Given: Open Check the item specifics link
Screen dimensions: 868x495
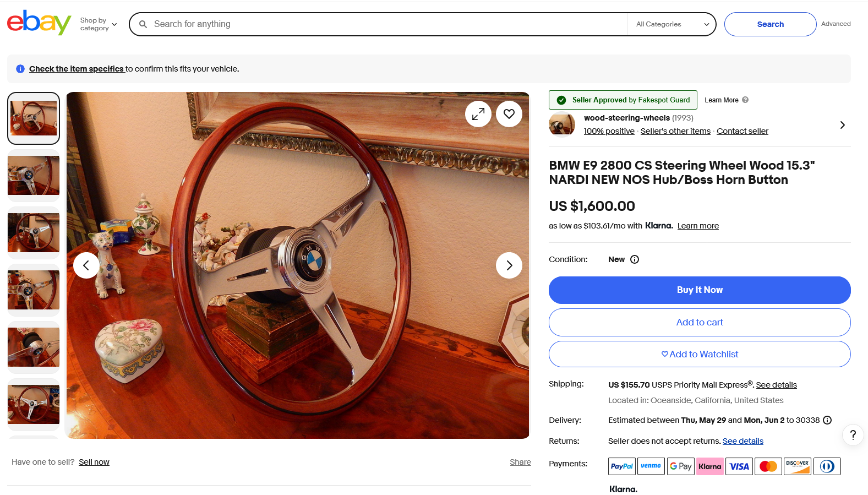Looking at the screenshot, I should (77, 69).
